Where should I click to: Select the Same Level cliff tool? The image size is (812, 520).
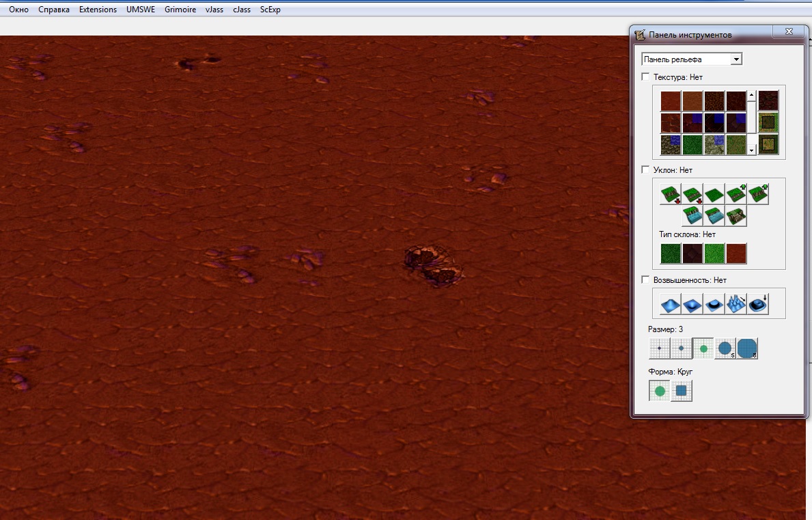click(714, 195)
